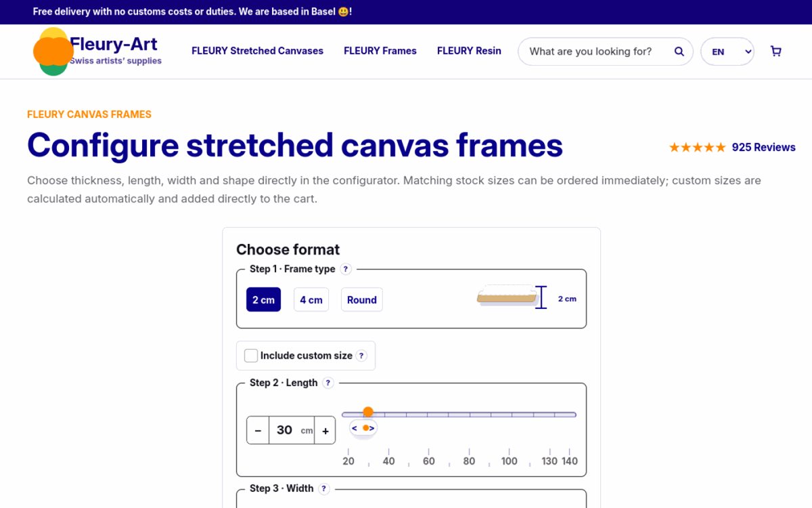812x508 pixels.
Task: Select the 4 cm frame type
Action: click(311, 299)
